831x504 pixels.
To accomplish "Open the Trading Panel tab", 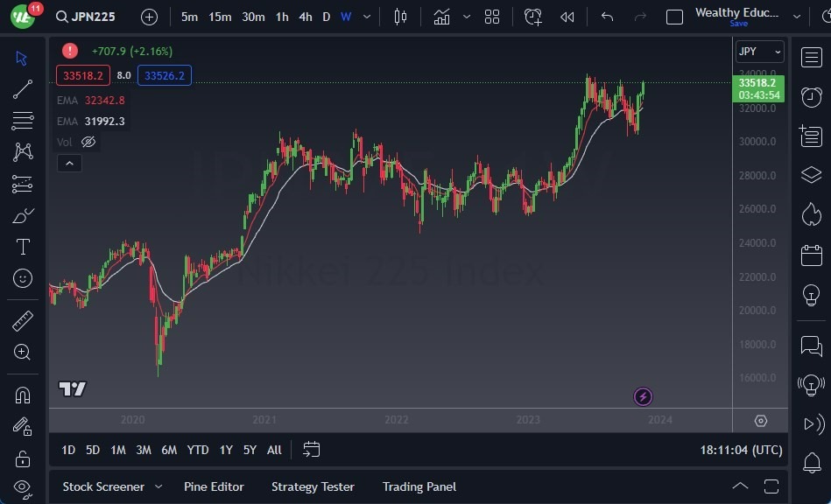I will point(419,486).
